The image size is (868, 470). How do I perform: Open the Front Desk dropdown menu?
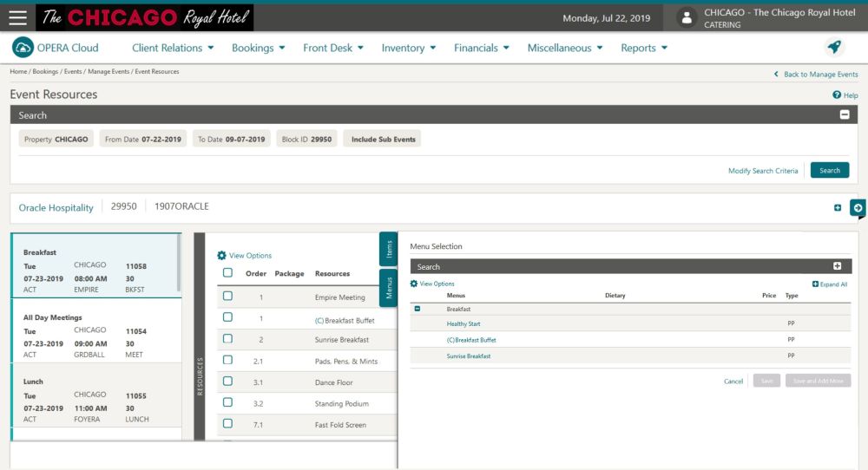pos(333,48)
